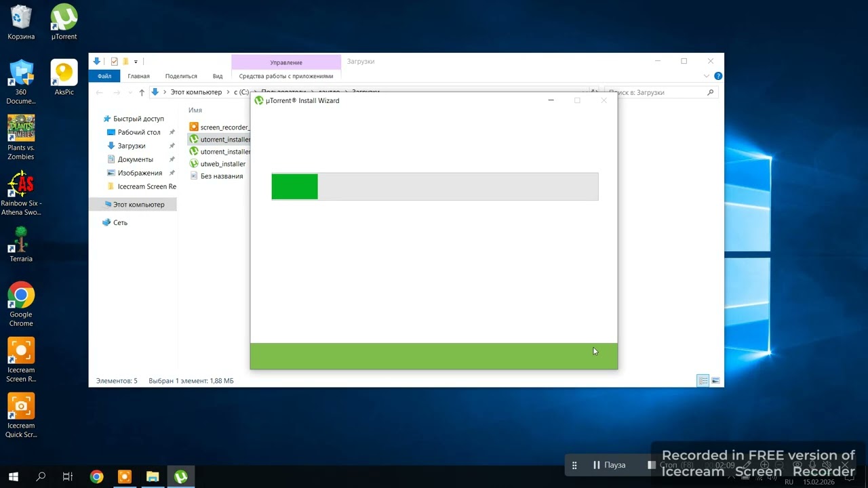Expand breadcrumb arrow after Этот компьютер

229,92
